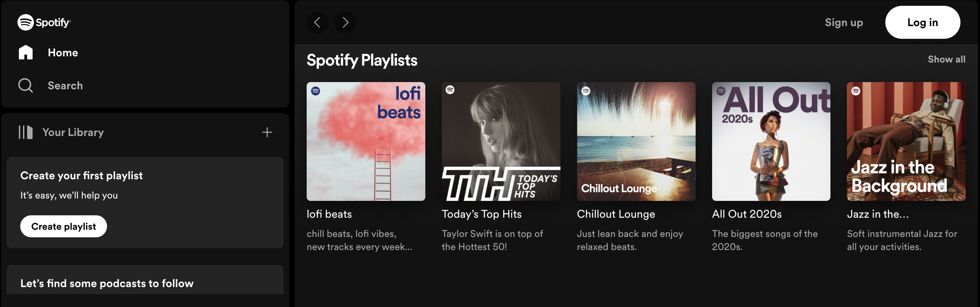Open the All Out 2020s cover
The width and height of the screenshot is (980, 307).
(x=771, y=141)
